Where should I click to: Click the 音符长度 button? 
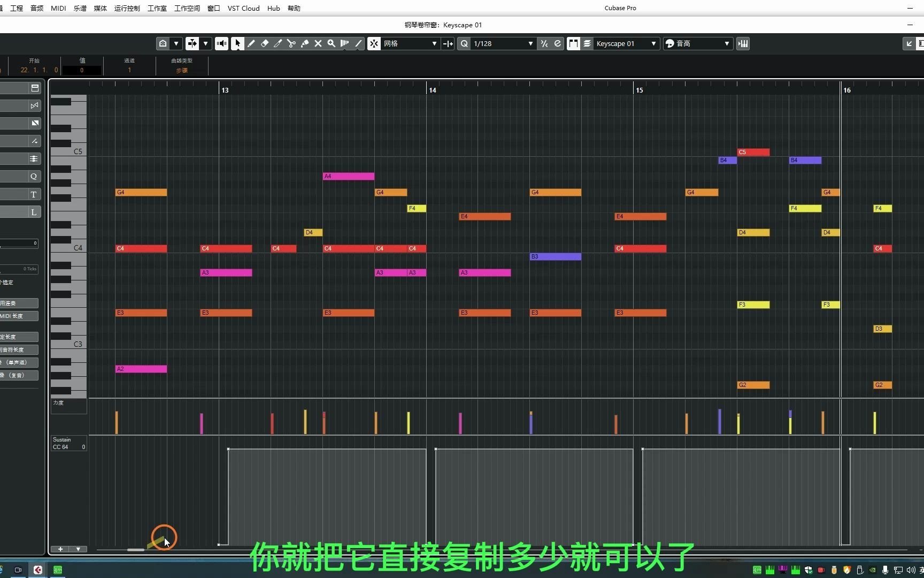pyautogui.click(x=19, y=349)
